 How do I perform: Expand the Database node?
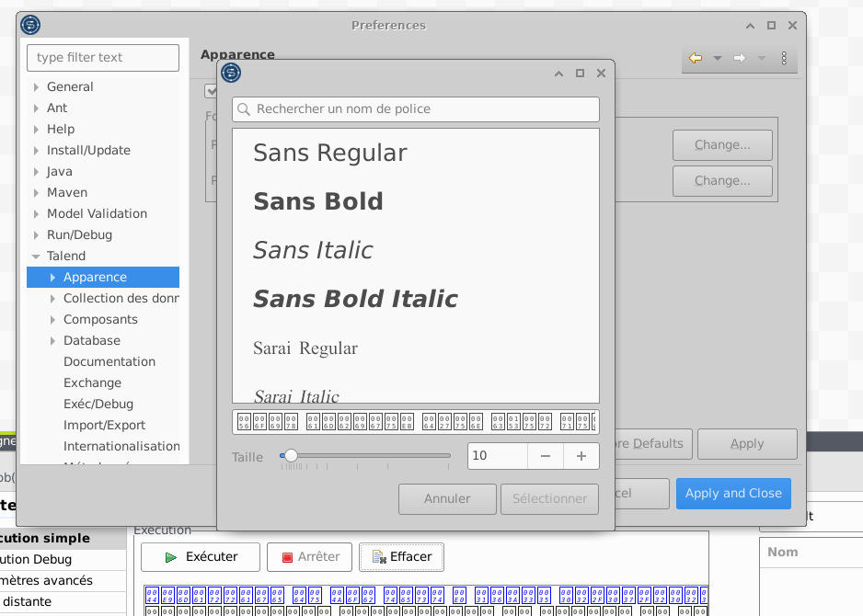pyautogui.click(x=52, y=341)
